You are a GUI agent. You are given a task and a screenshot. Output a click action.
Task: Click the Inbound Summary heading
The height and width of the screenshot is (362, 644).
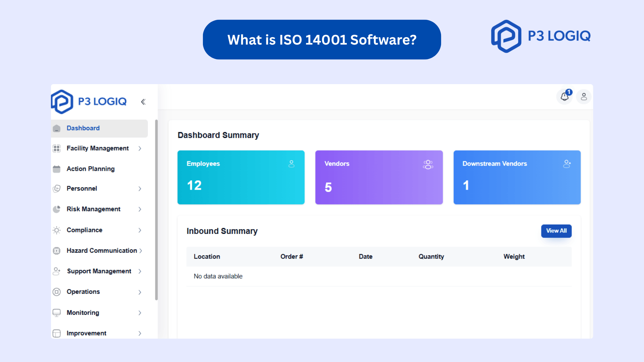[222, 231]
